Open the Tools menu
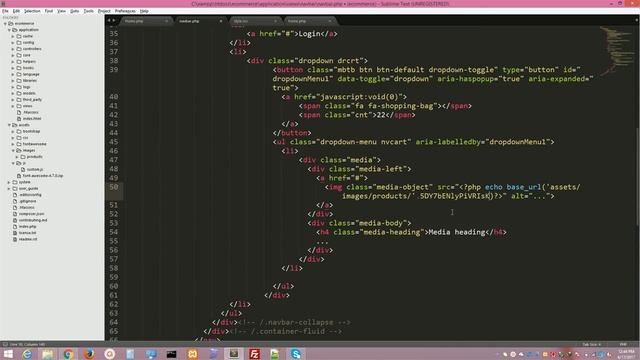Screen dimensions: 640x360 tap(89, 11)
